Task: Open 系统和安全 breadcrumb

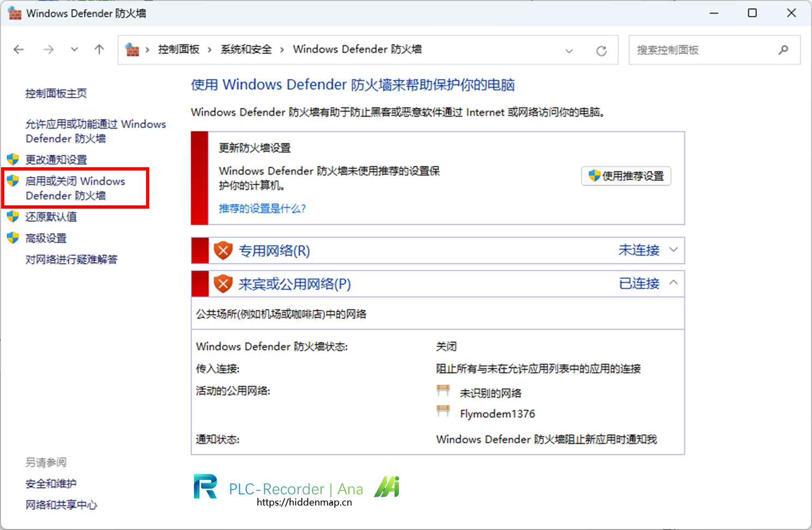Action: tap(246, 50)
